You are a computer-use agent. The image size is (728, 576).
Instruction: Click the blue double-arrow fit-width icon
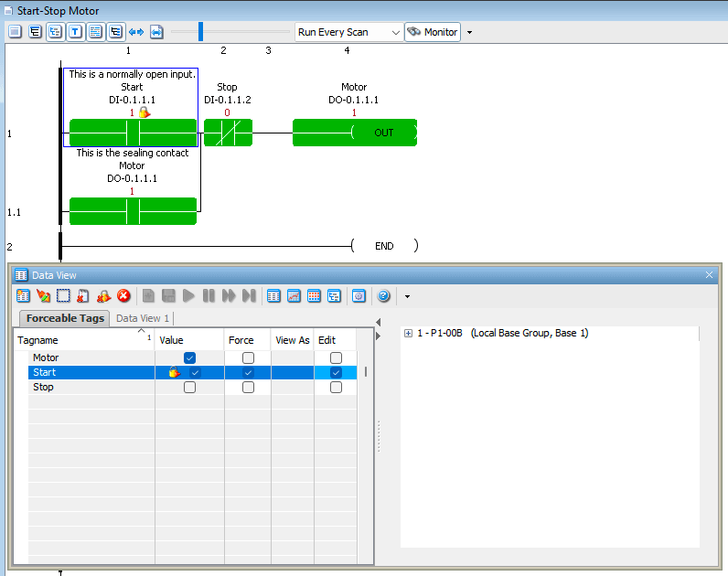(136, 32)
